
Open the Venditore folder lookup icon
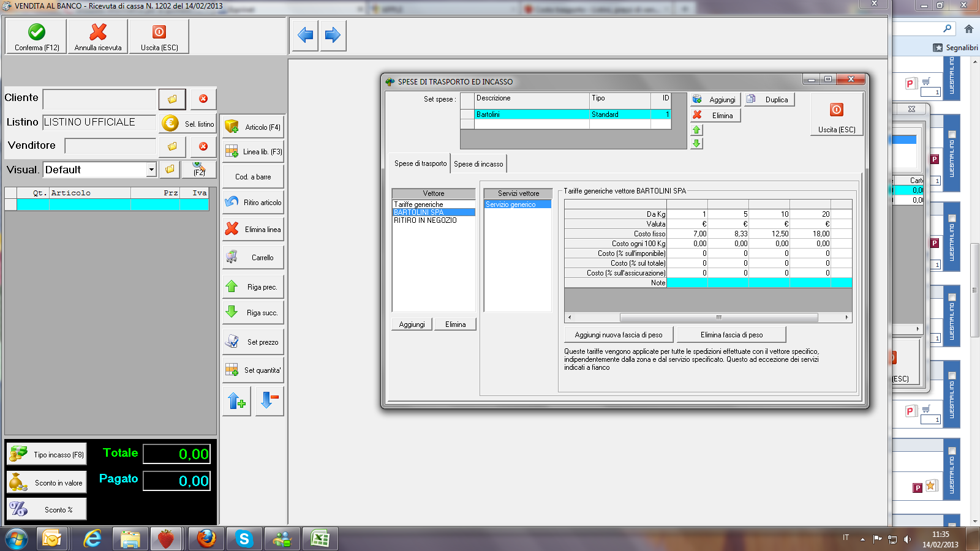coord(172,146)
